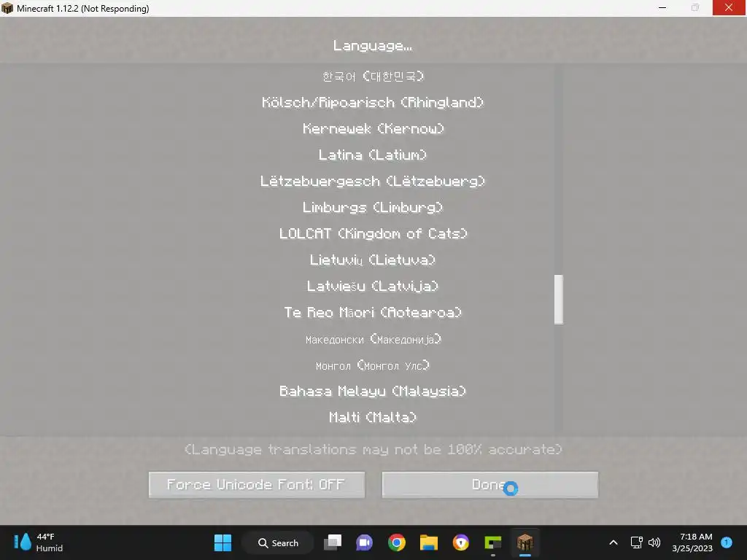Show hidden system tray icons
Image resolution: width=747 pixels, height=560 pixels.
[614, 542]
